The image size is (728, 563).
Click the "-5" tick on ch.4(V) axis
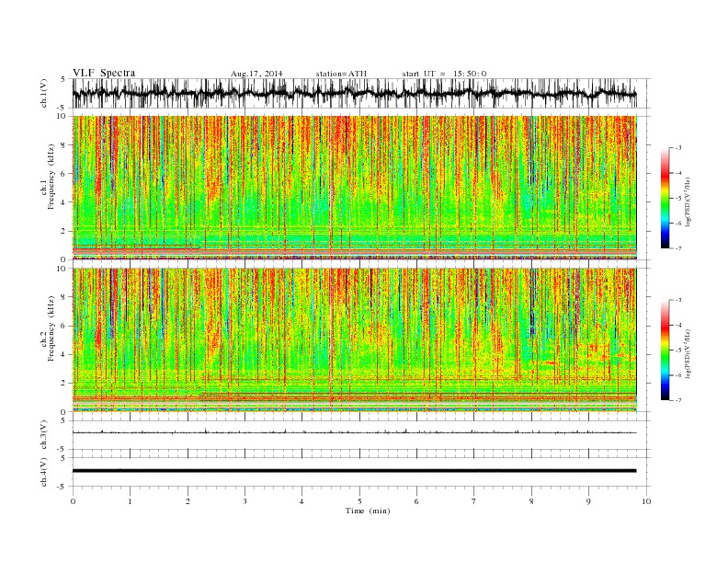coord(63,488)
